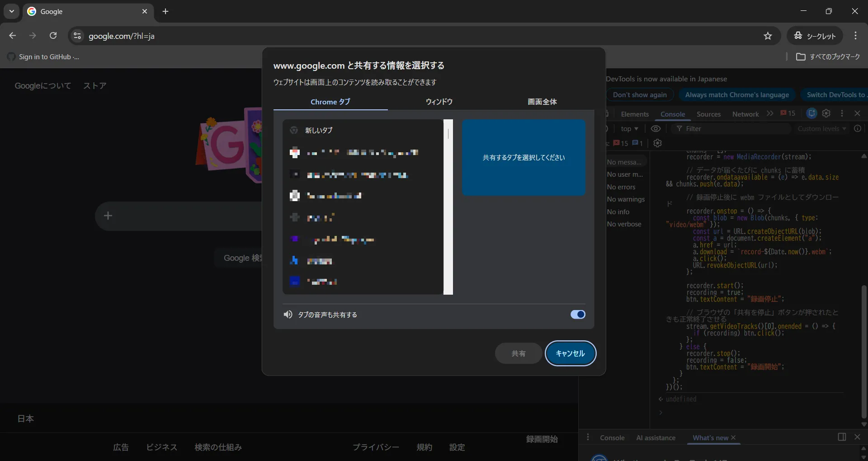Open the drawer three-dot menu
This screenshot has height=461, width=868.
pyautogui.click(x=588, y=437)
